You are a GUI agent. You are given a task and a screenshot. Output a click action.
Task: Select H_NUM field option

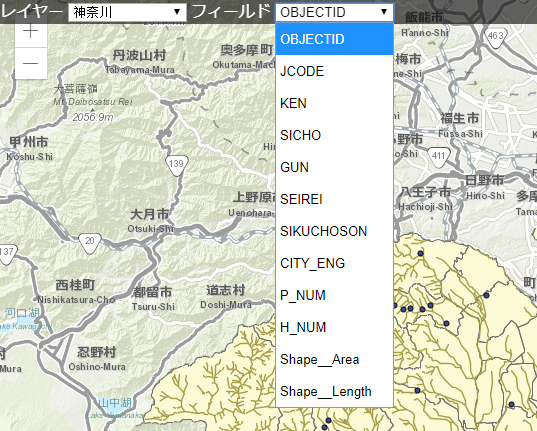334,327
